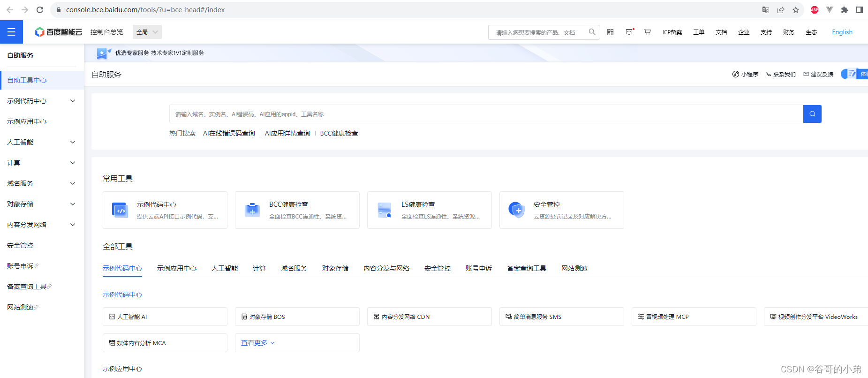Switch to 网站测速 tab
868x378 pixels.
pyautogui.click(x=574, y=268)
